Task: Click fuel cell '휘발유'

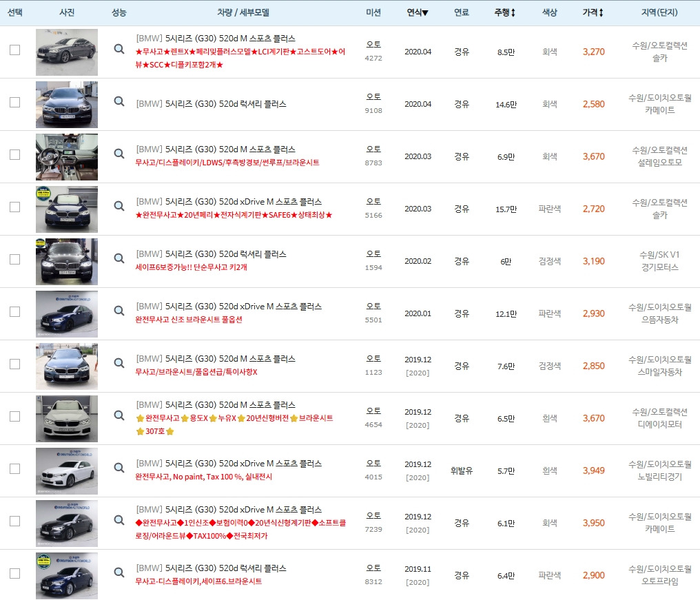Action: 461,470
